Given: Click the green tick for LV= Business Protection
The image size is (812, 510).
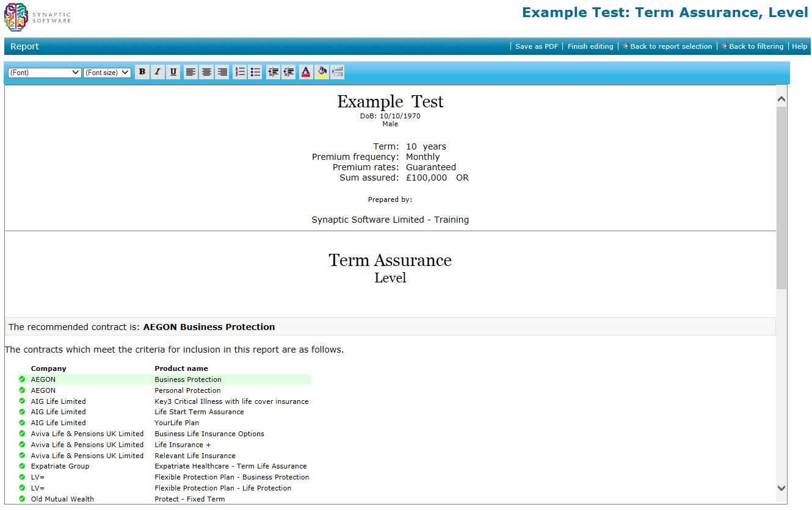Looking at the screenshot, I should point(22,477).
